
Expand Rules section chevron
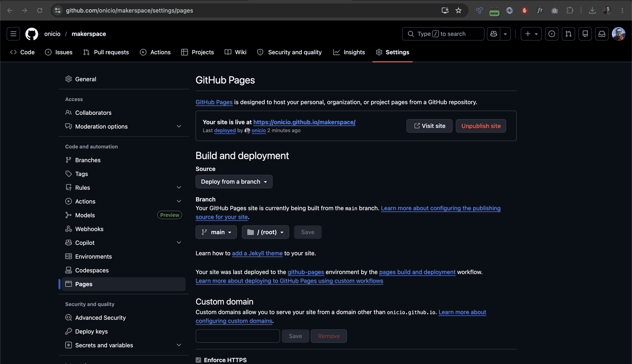179,187
